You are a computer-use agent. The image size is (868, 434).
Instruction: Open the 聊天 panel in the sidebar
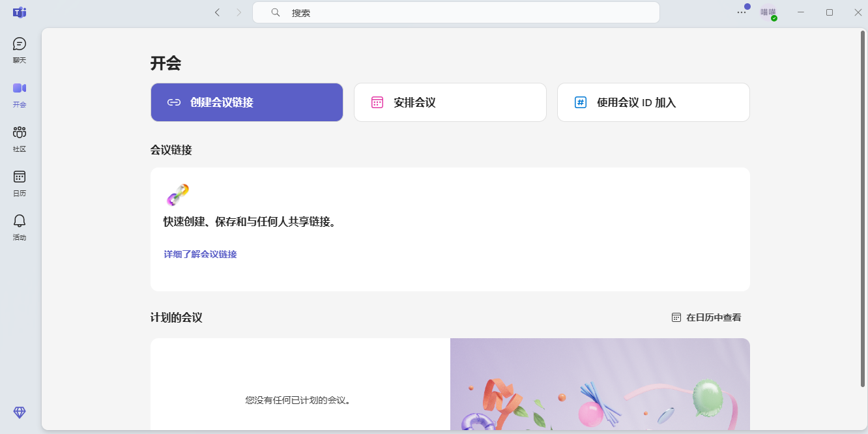coord(19,49)
